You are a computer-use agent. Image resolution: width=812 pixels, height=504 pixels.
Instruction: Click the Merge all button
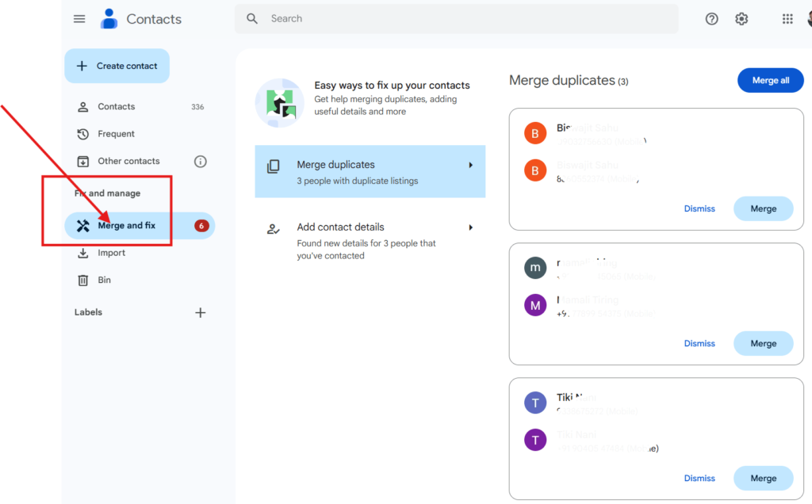tap(771, 80)
